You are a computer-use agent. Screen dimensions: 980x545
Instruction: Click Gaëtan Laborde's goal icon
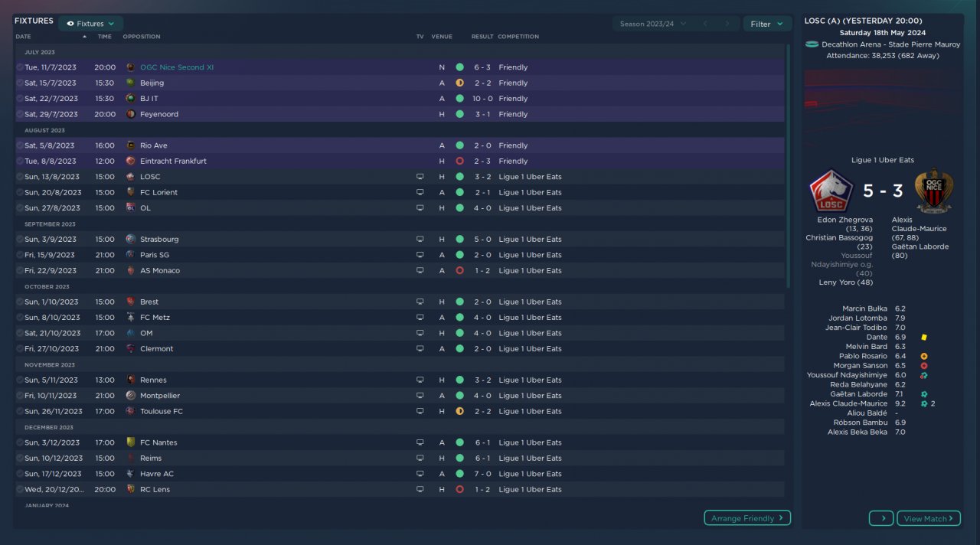pos(924,394)
